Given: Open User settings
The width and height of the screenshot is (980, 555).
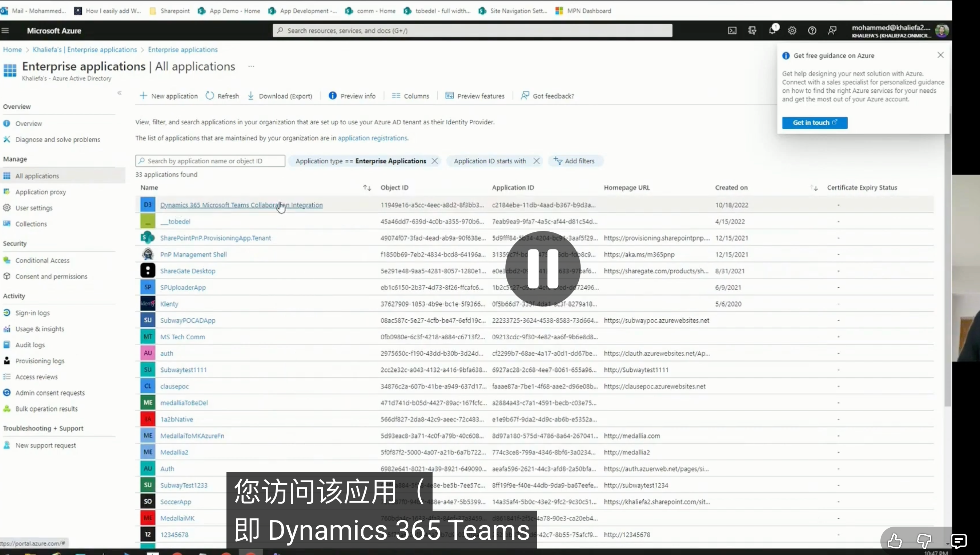Looking at the screenshot, I should [x=34, y=208].
